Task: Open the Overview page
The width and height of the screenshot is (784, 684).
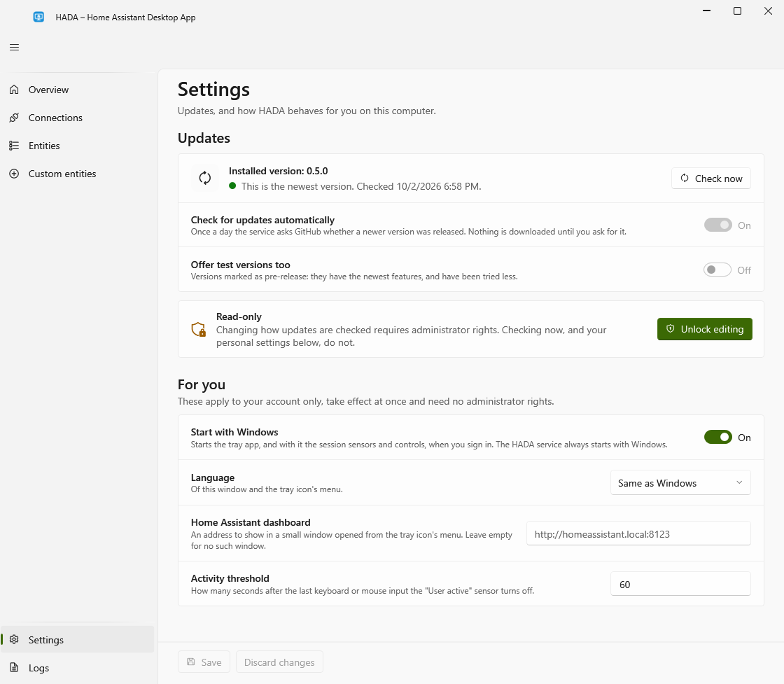Action: (x=78, y=90)
